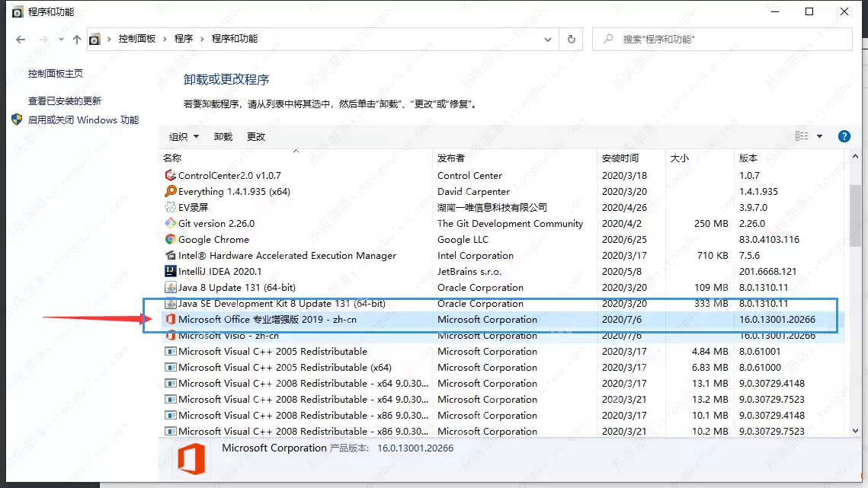
Task: Open help via the question mark icon
Action: pyautogui.click(x=844, y=136)
